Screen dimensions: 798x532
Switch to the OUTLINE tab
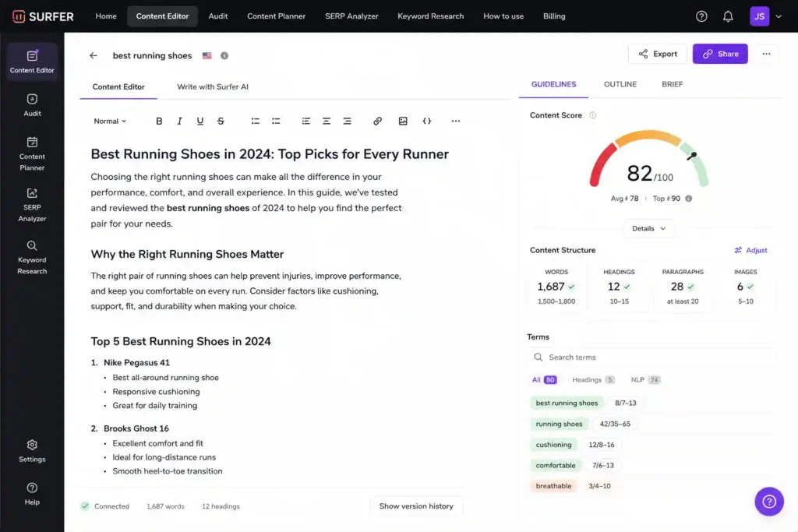pyautogui.click(x=620, y=84)
